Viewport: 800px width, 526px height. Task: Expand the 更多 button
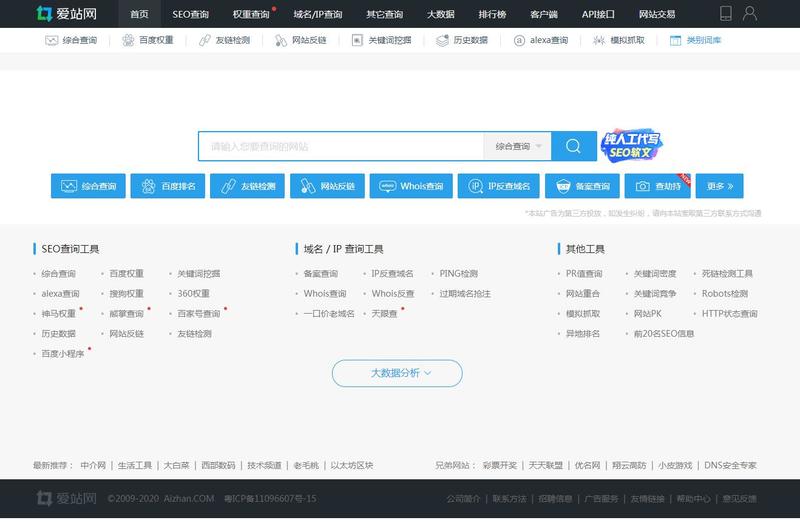coord(719,186)
